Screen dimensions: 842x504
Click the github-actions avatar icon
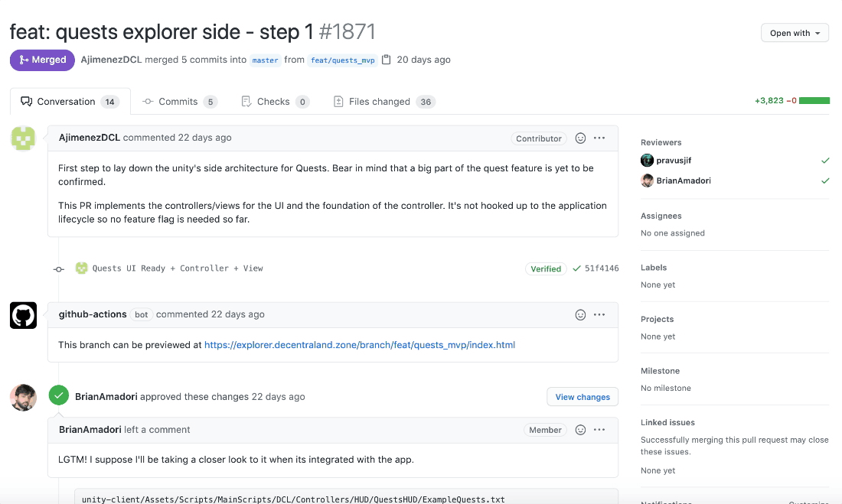23,315
